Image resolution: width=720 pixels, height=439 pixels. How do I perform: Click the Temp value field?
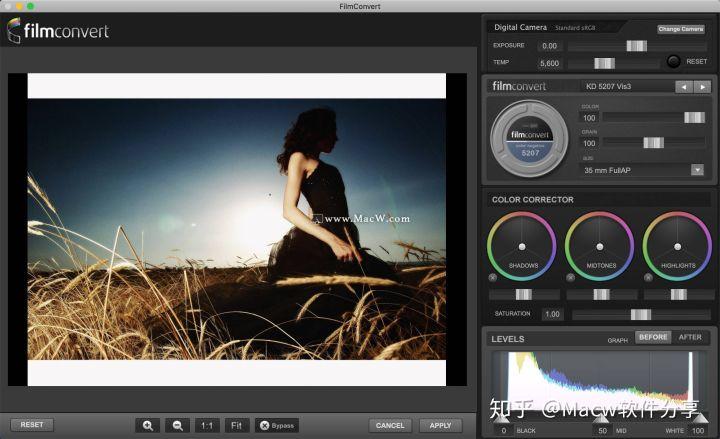[x=549, y=63]
